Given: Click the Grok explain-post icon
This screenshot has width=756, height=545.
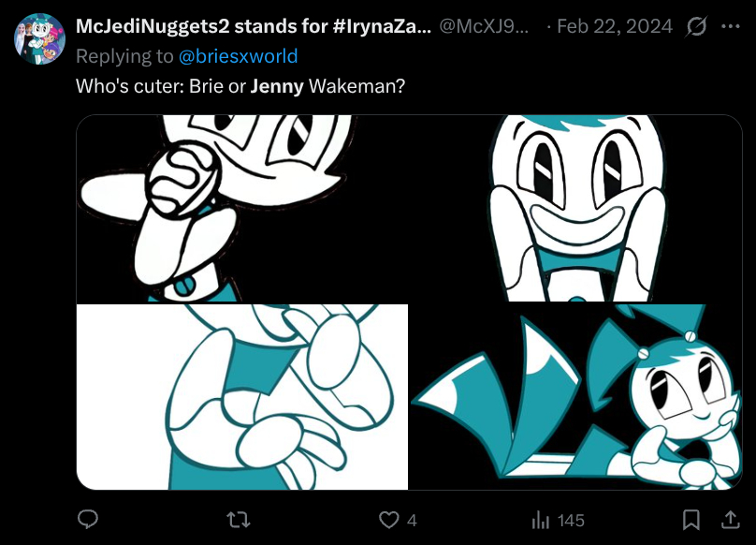Looking at the screenshot, I should coord(696,27).
